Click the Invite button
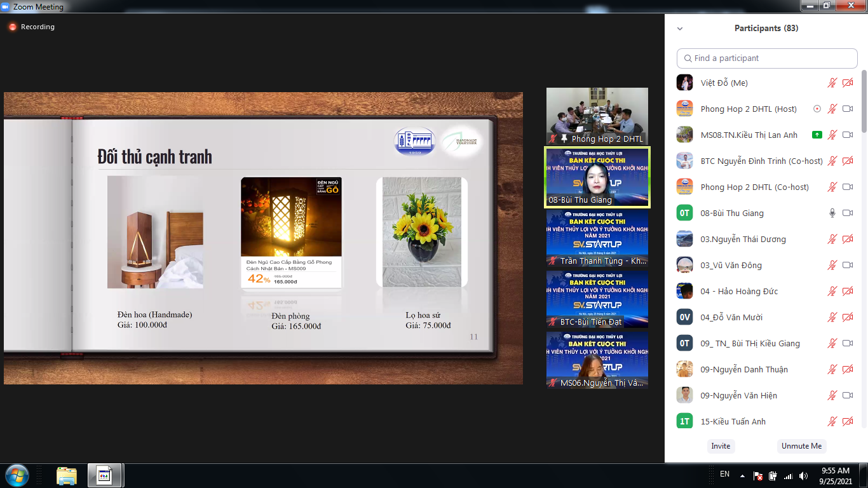This screenshot has width=868, height=488. pos(721,446)
